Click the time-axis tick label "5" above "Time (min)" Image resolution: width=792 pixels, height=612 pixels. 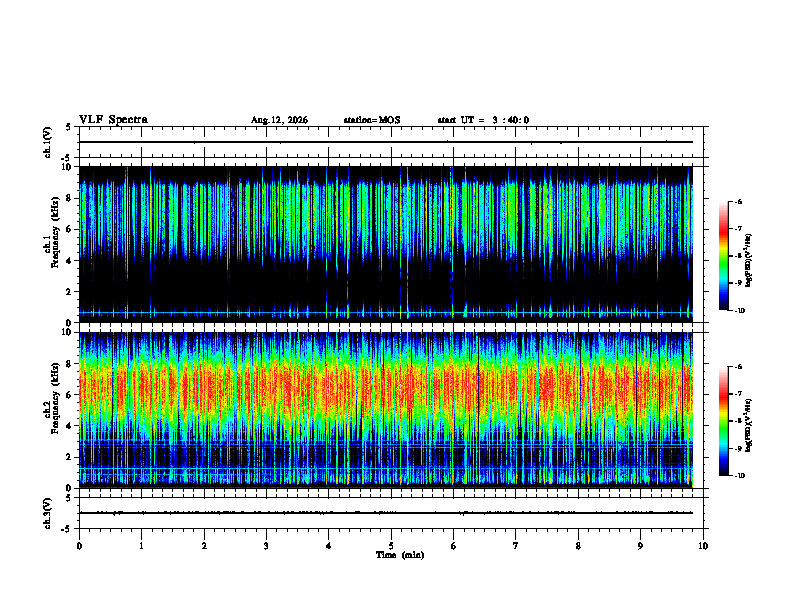391,546
